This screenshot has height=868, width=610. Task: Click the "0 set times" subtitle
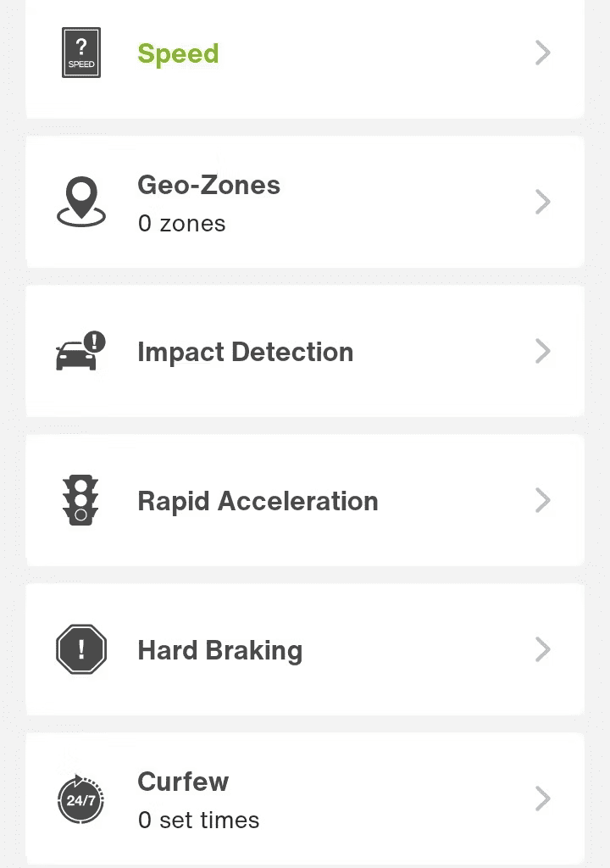[x=199, y=821]
